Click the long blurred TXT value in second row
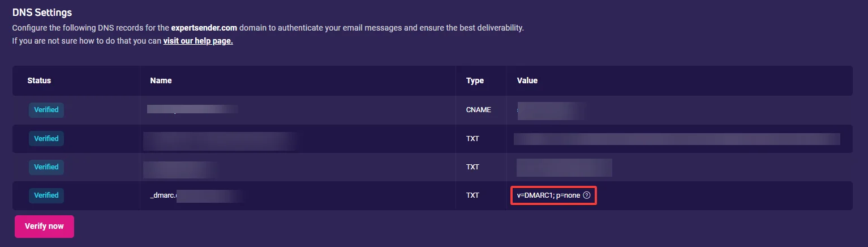The width and height of the screenshot is (868, 247). 677,139
